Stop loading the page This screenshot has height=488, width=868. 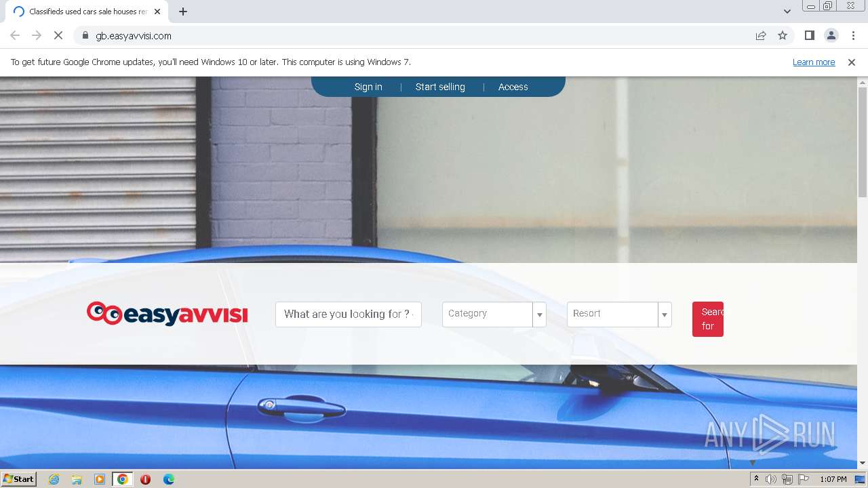point(58,35)
